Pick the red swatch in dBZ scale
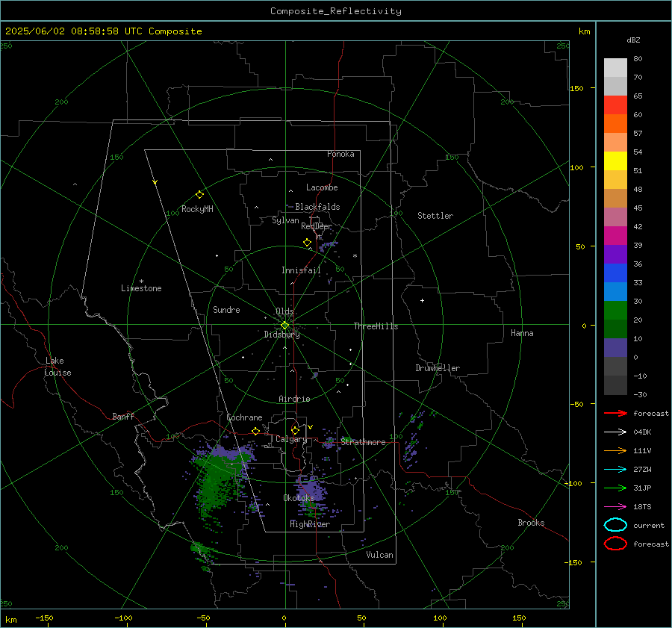This screenshot has height=628, width=672. coord(615,105)
